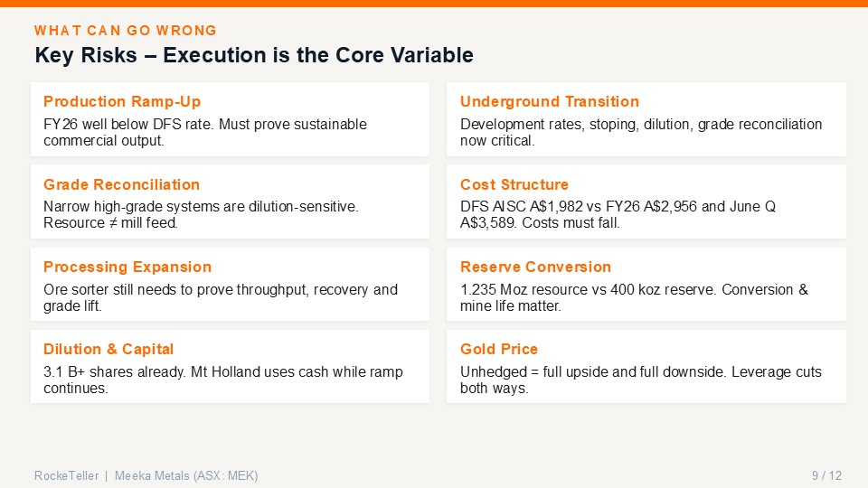Select the Dilution & Capital heading
The image size is (868, 488).
pos(108,349)
